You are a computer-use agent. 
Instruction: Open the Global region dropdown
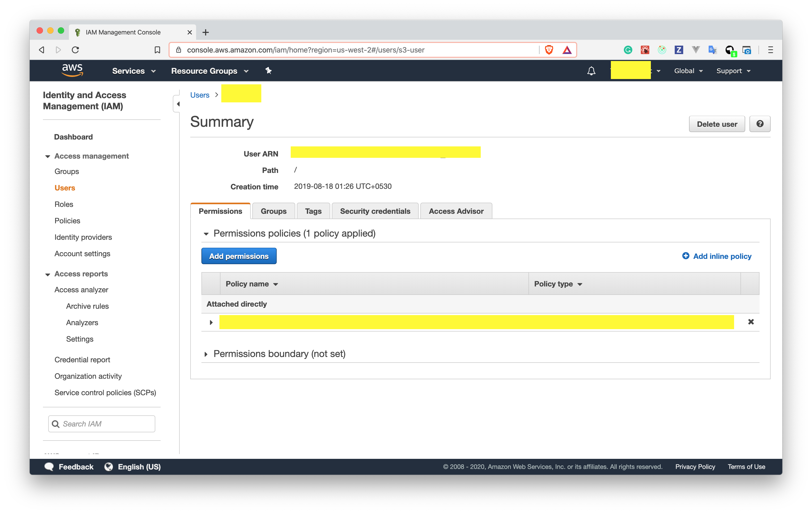tap(688, 71)
